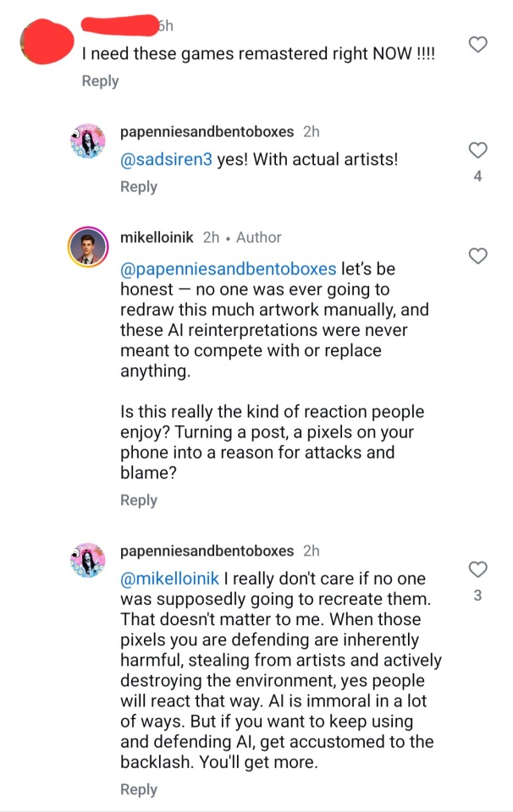
Task: Open mikelloinik's profile picture with story ring
Action: (86, 247)
